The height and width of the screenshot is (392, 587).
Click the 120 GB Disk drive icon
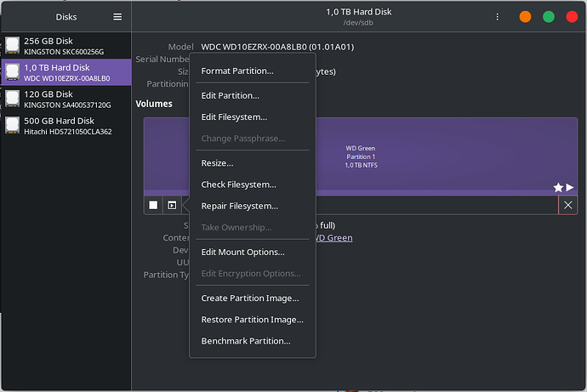(13, 99)
